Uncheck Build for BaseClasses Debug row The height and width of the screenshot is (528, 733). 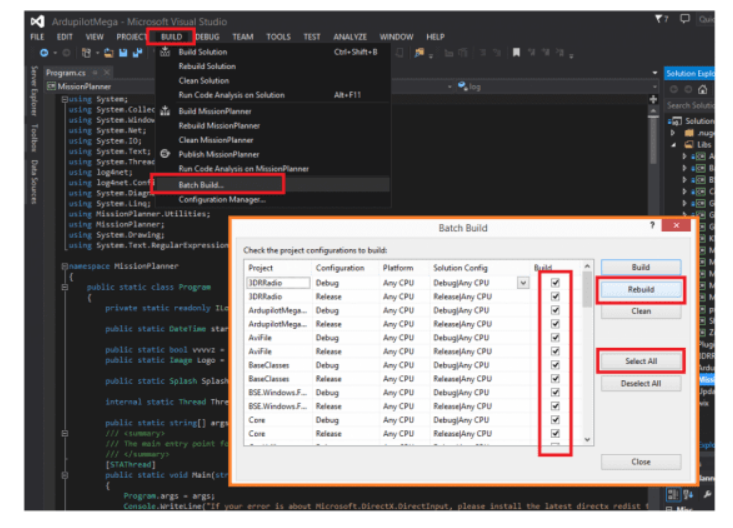[x=555, y=365]
